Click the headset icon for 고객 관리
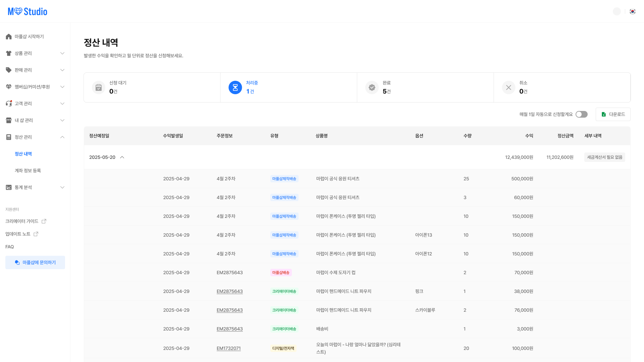The width and height of the screenshot is (644, 362). (x=9, y=104)
